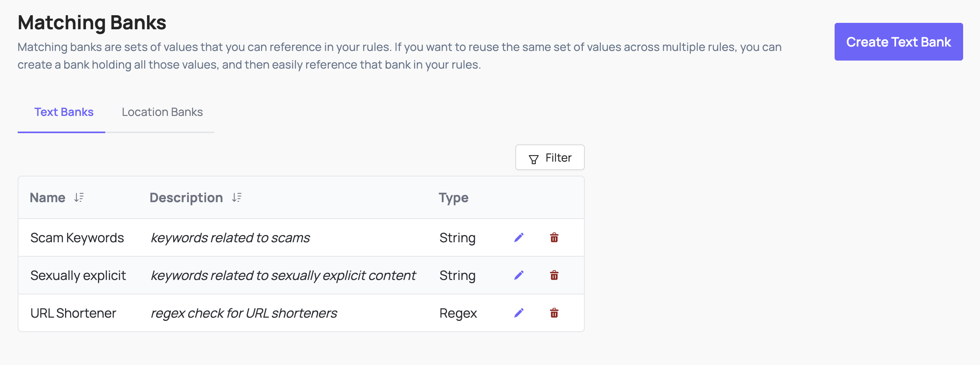Click the edit pencil for Scam Keywords
The image size is (980, 365).
coord(519,237)
